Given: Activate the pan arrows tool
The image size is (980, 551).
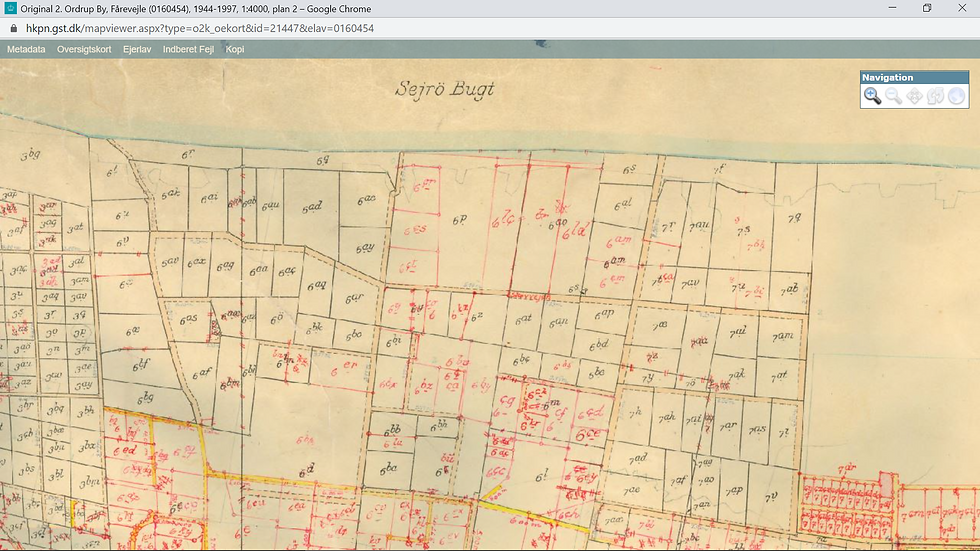Looking at the screenshot, I should (914, 96).
